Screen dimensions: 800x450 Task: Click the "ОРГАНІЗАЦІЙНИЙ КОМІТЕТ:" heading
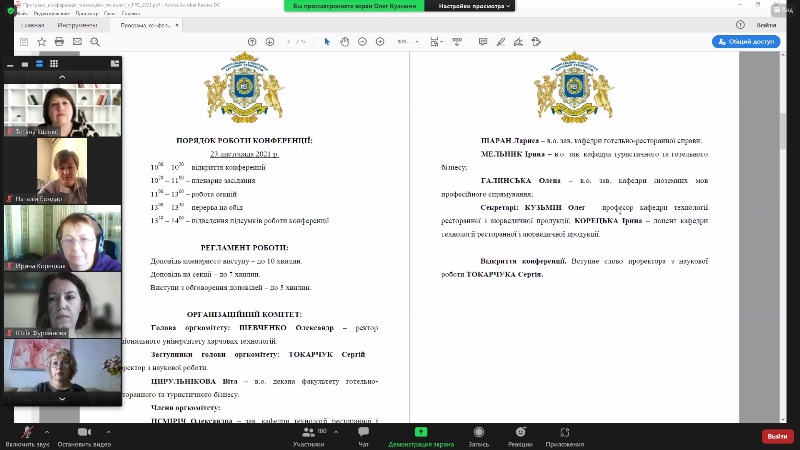coord(244,314)
